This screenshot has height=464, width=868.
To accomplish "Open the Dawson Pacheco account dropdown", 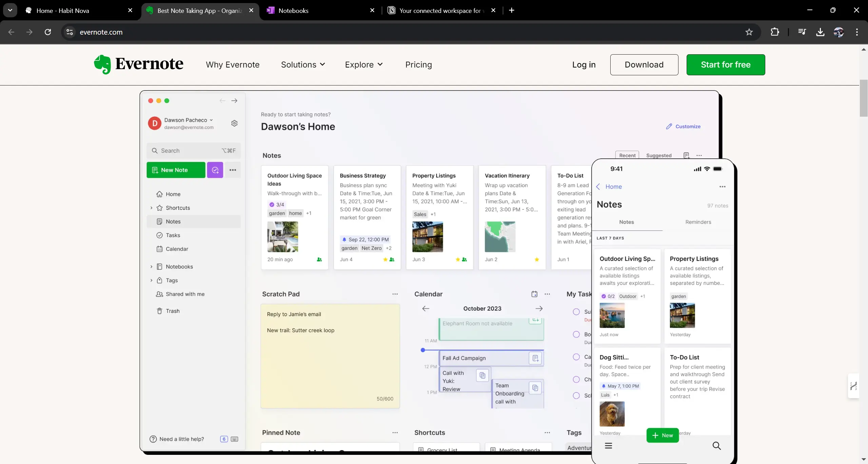I will [189, 120].
